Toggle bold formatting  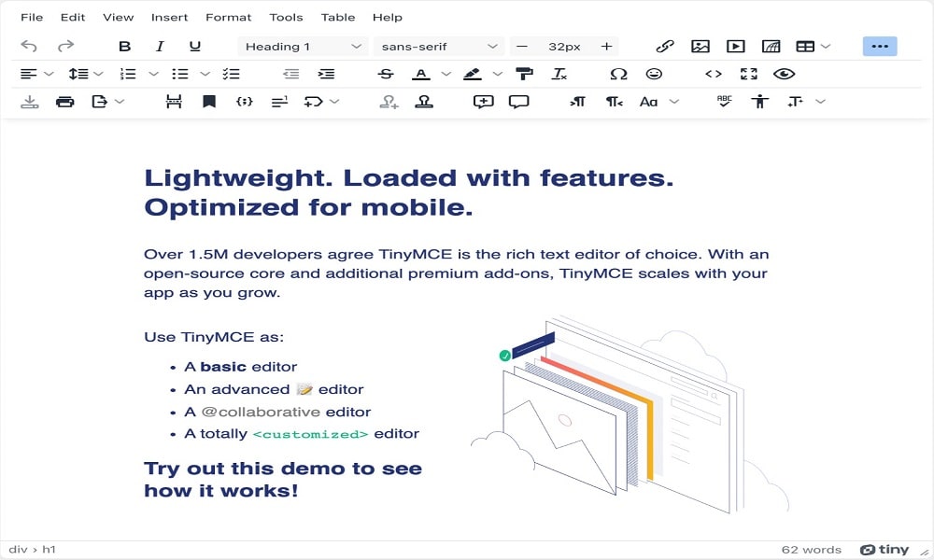(x=124, y=46)
